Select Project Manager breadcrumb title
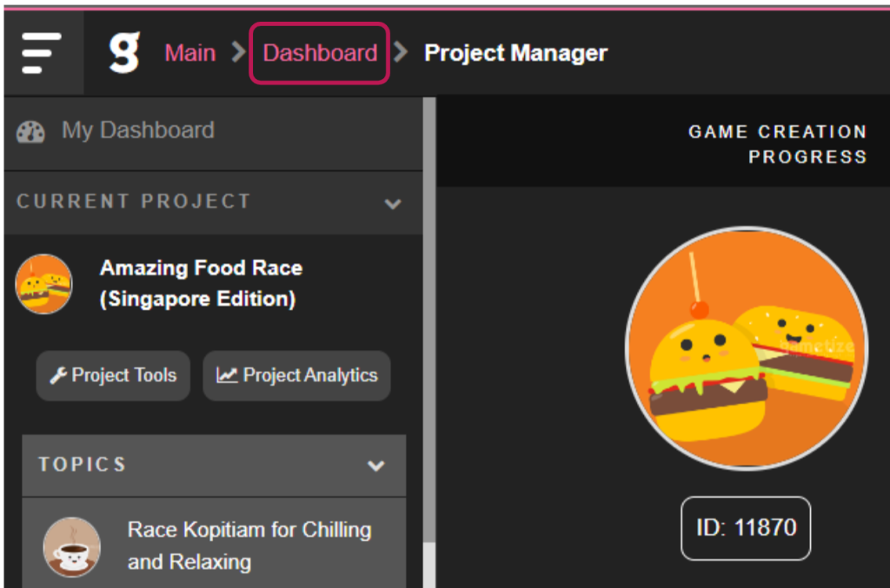The image size is (890, 588). pyautogui.click(x=515, y=53)
